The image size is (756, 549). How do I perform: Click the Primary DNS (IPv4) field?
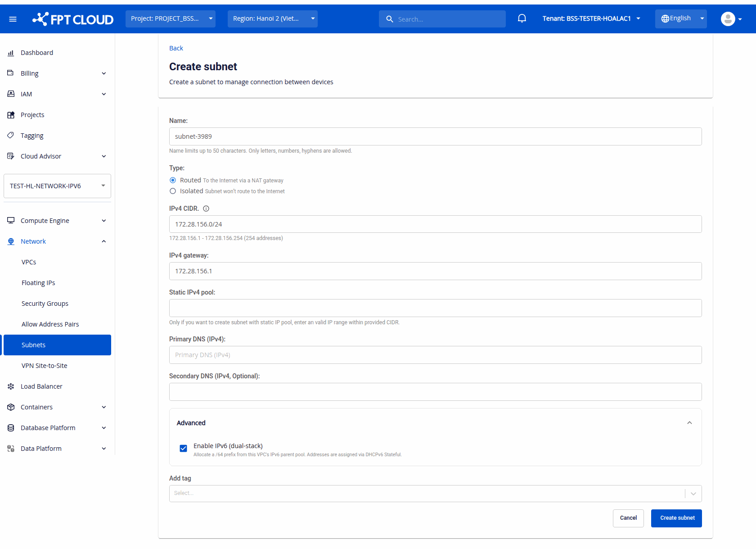[x=435, y=355]
